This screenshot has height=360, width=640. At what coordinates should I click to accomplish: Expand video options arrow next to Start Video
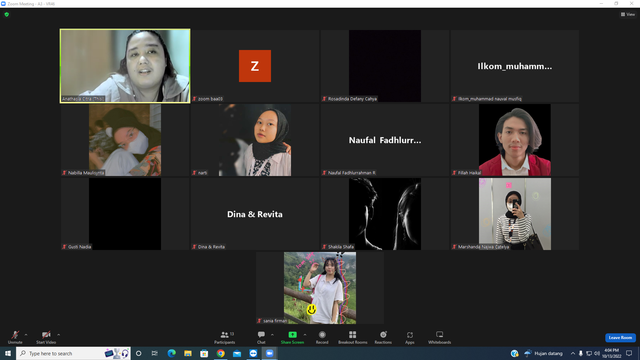click(59, 335)
